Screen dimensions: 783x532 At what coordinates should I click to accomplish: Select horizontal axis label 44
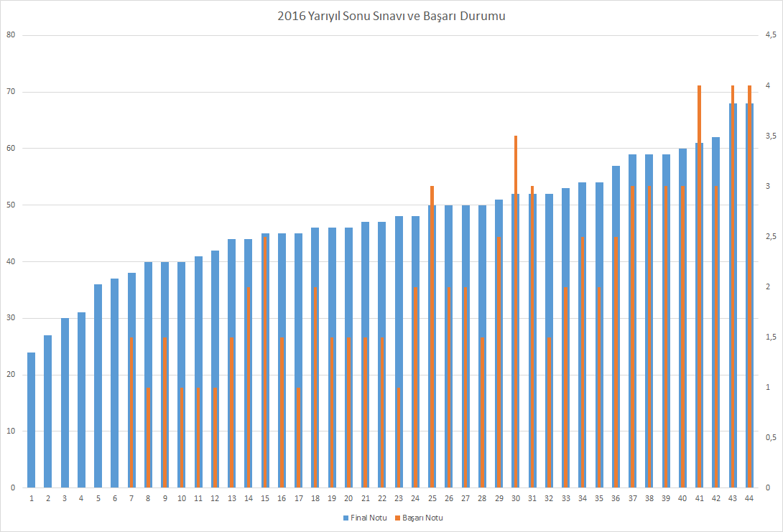pyautogui.click(x=749, y=498)
